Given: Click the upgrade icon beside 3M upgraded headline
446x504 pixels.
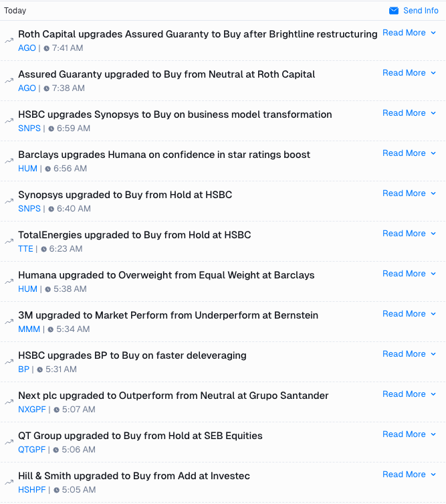Looking at the screenshot, I should tap(9, 322).
